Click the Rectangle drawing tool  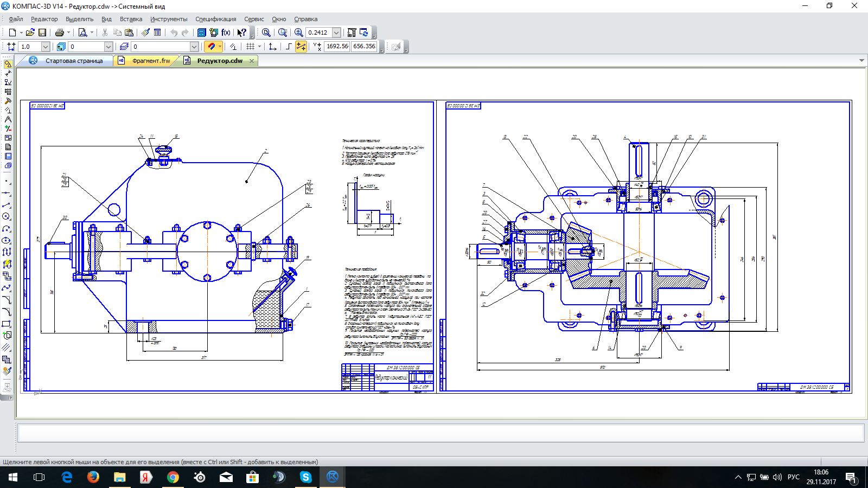pos(7,324)
